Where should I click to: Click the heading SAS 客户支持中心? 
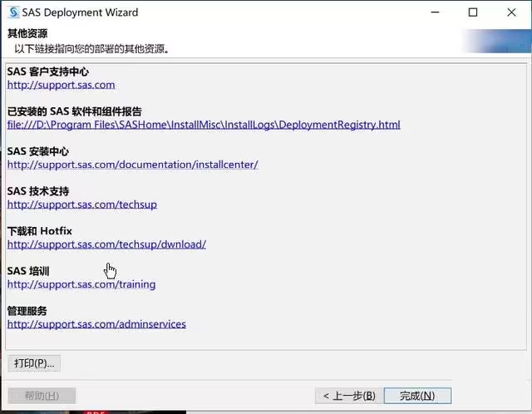pos(48,71)
